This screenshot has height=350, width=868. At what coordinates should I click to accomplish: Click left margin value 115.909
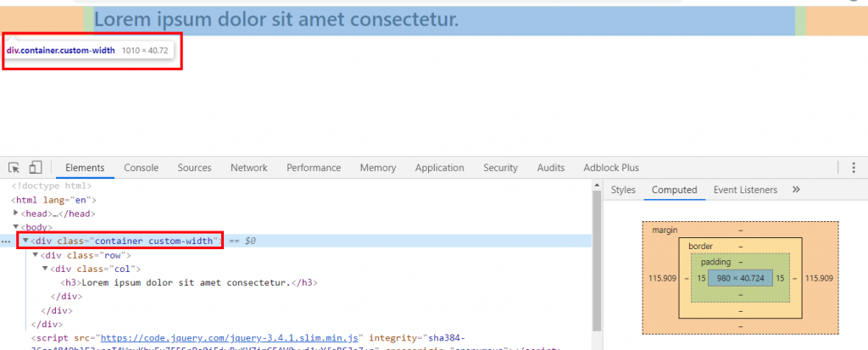click(x=663, y=279)
